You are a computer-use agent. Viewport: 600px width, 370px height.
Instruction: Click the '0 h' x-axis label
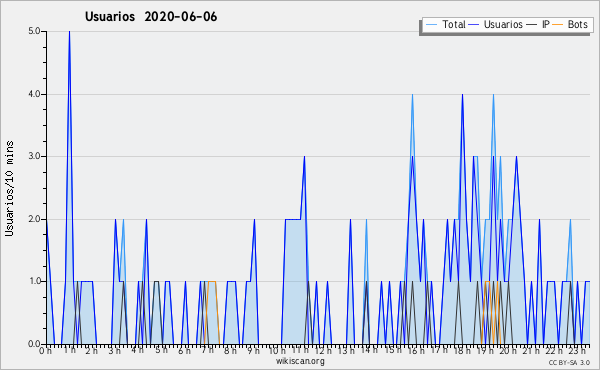[45, 350]
